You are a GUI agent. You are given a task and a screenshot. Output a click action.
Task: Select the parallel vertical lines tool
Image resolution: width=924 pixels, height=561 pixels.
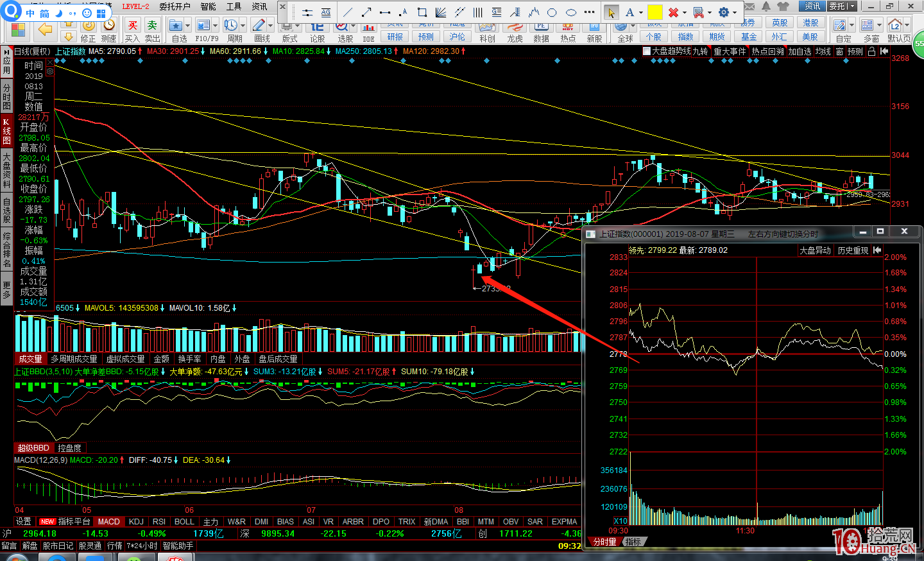click(478, 12)
